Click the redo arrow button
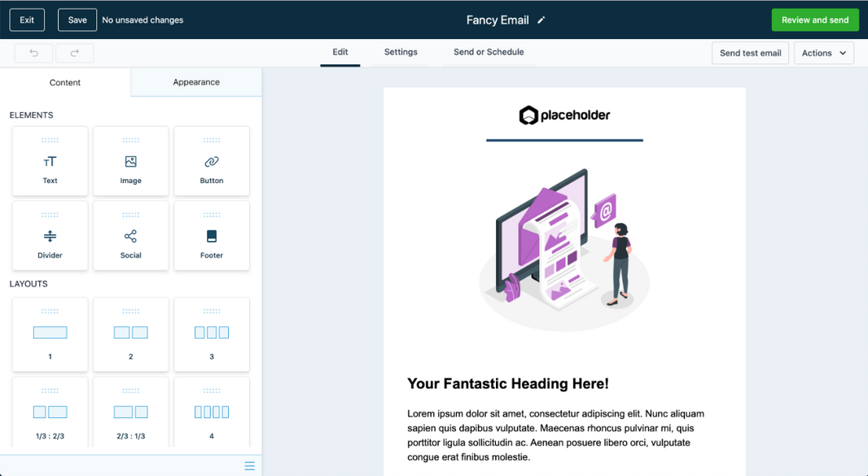 coord(74,53)
